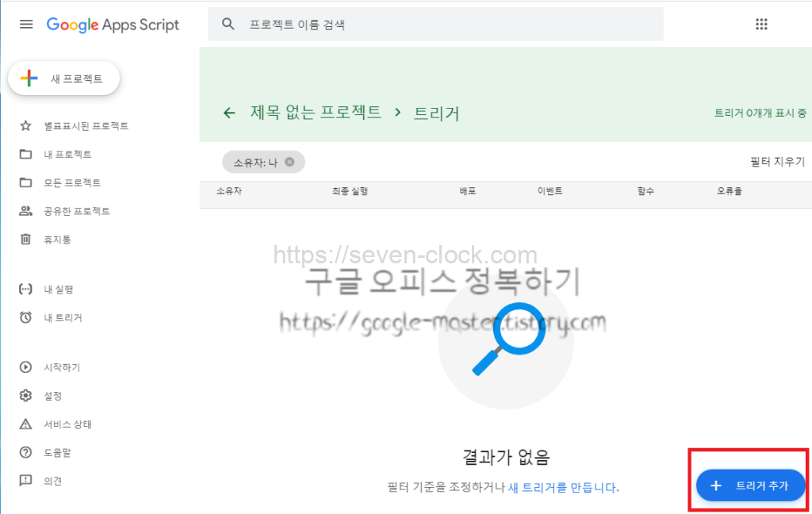Open the hamburger main menu
Screen dimensions: 812x514
(x=26, y=25)
